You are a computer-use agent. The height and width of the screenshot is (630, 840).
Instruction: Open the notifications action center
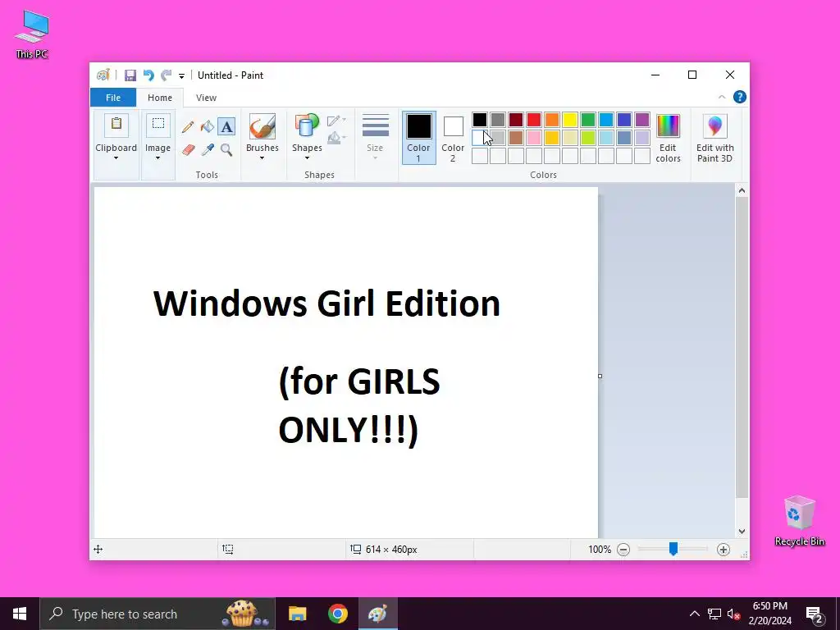pyautogui.click(x=815, y=614)
